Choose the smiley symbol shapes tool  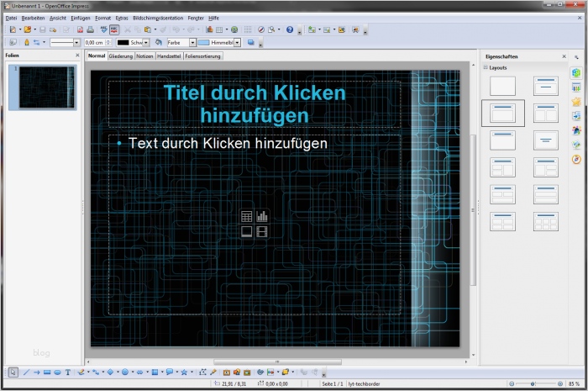125,373
